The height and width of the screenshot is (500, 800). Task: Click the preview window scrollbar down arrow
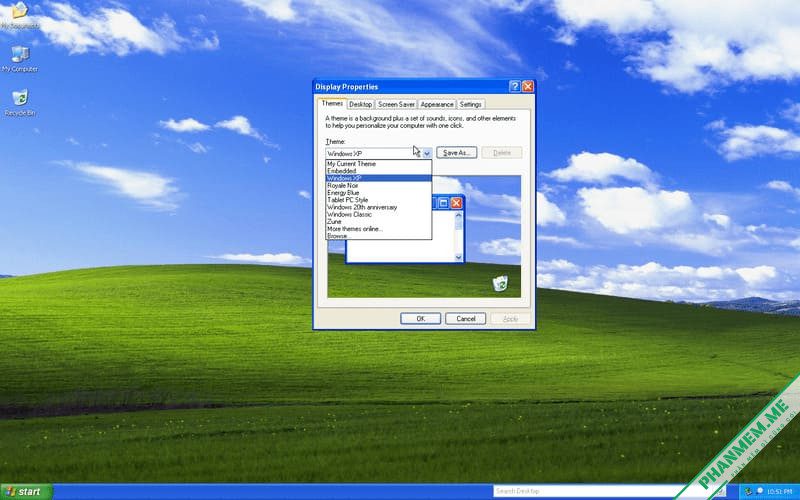point(458,257)
